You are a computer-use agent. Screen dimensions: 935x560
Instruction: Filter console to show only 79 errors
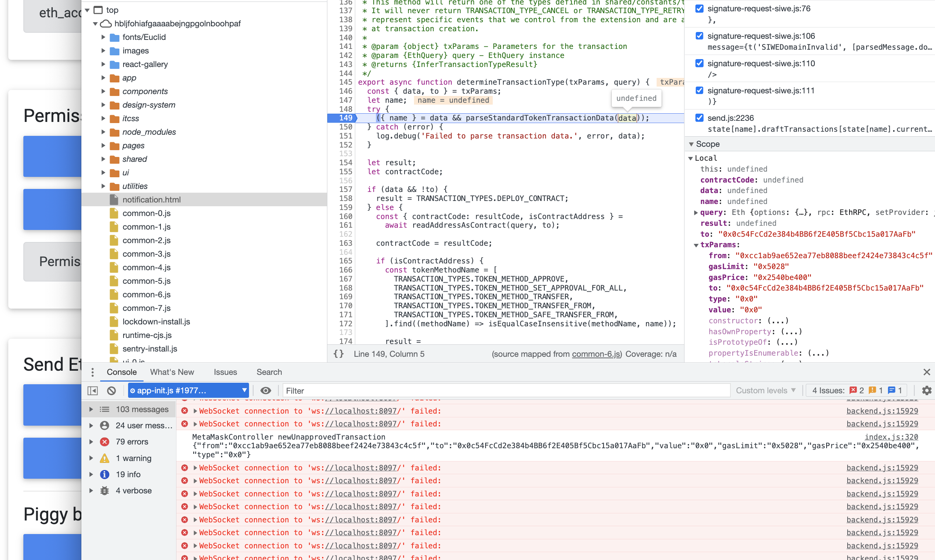pyautogui.click(x=131, y=442)
